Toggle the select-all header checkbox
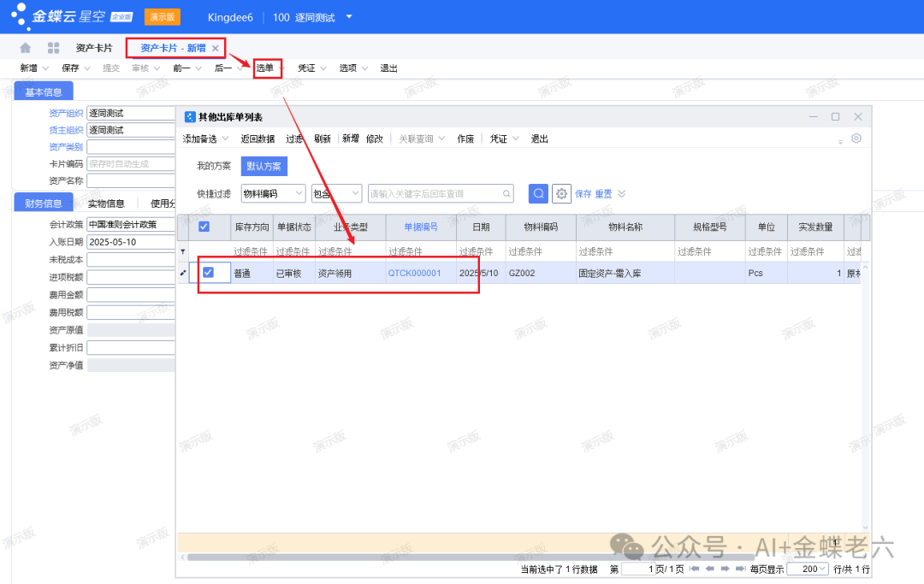The height and width of the screenshot is (584, 924). 204,227
